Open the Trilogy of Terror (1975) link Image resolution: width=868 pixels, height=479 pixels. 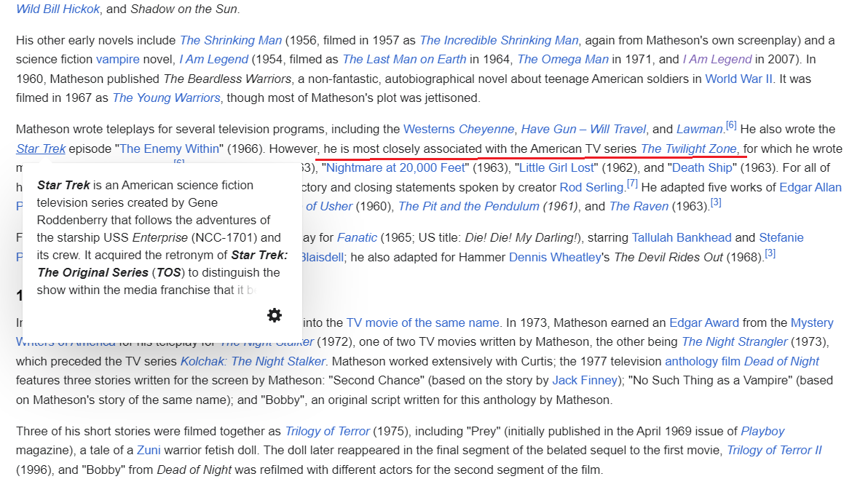[327, 432]
